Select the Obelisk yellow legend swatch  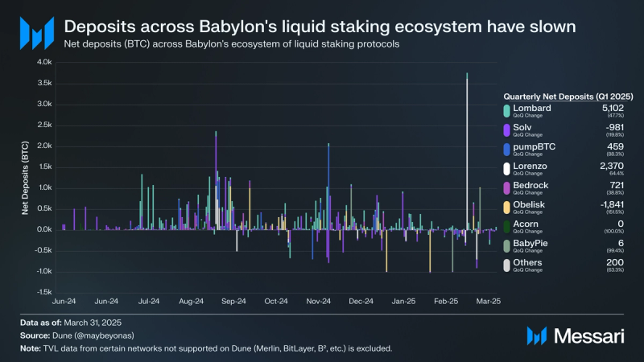click(x=507, y=208)
